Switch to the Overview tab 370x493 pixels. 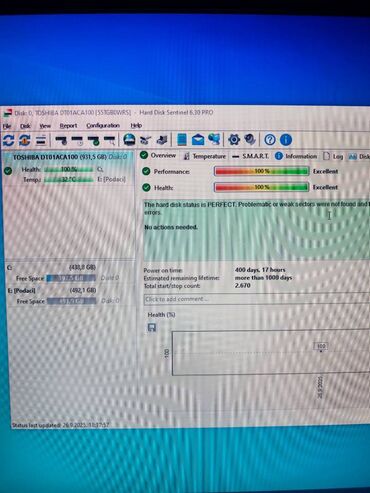159,155
